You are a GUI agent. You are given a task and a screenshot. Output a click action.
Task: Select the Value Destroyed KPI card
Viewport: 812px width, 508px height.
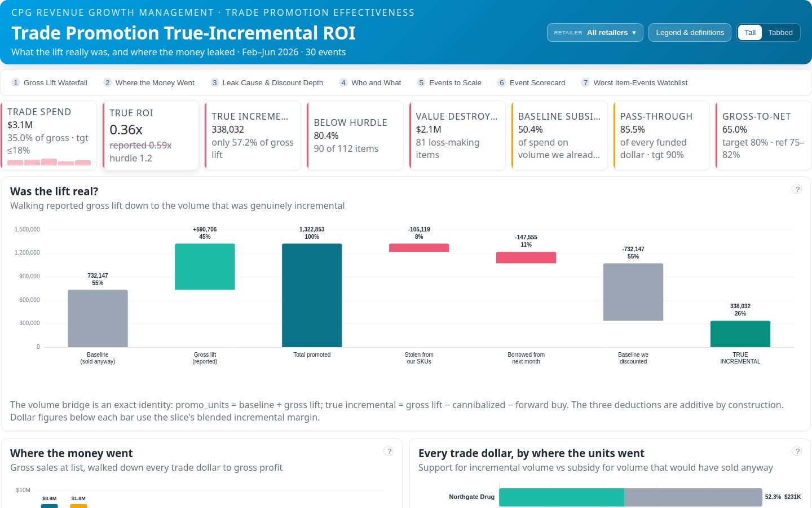pos(457,135)
